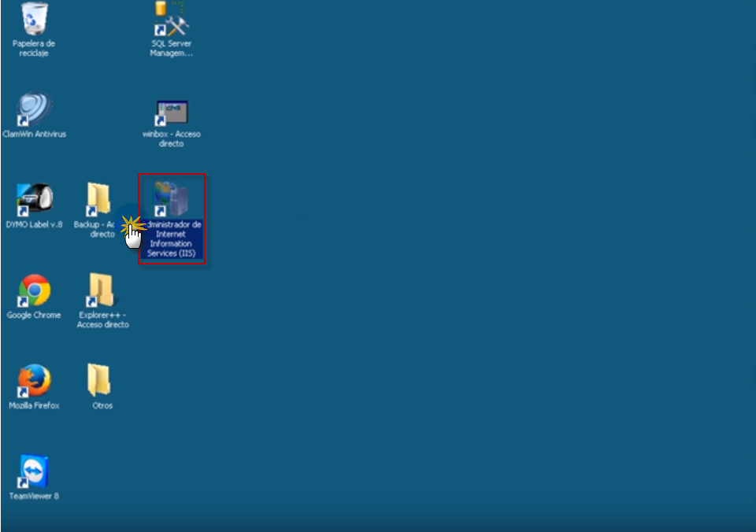Click the 'Papelera de reciclaje' text label
The height and width of the screenshot is (532, 756).
click(x=34, y=48)
